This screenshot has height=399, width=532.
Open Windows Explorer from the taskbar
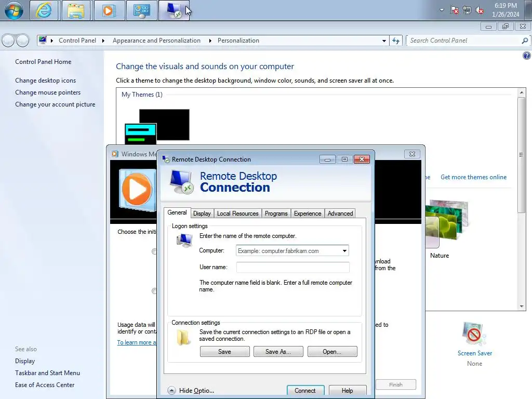(76, 10)
